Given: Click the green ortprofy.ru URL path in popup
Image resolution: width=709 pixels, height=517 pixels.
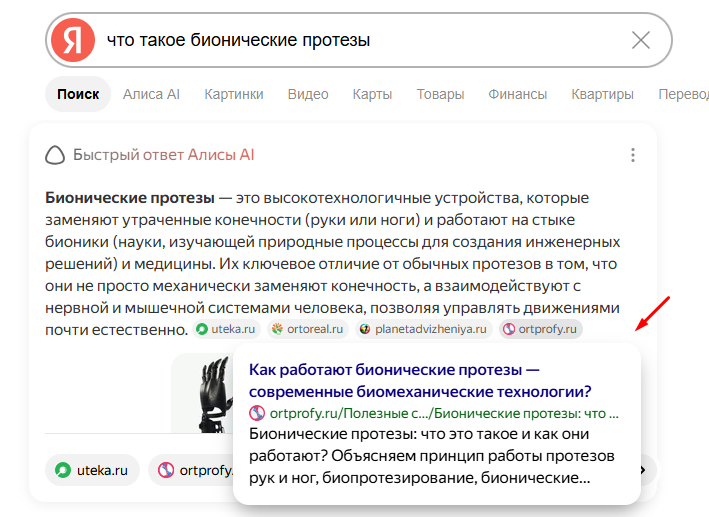Looking at the screenshot, I should [444, 413].
